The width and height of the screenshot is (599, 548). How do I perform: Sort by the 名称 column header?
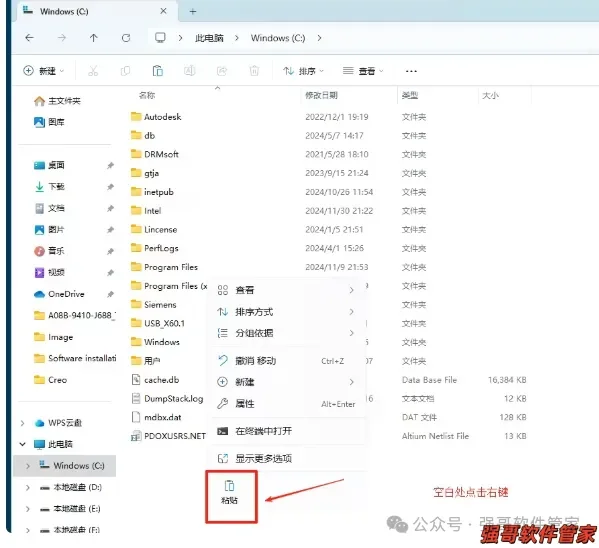pyautogui.click(x=147, y=95)
